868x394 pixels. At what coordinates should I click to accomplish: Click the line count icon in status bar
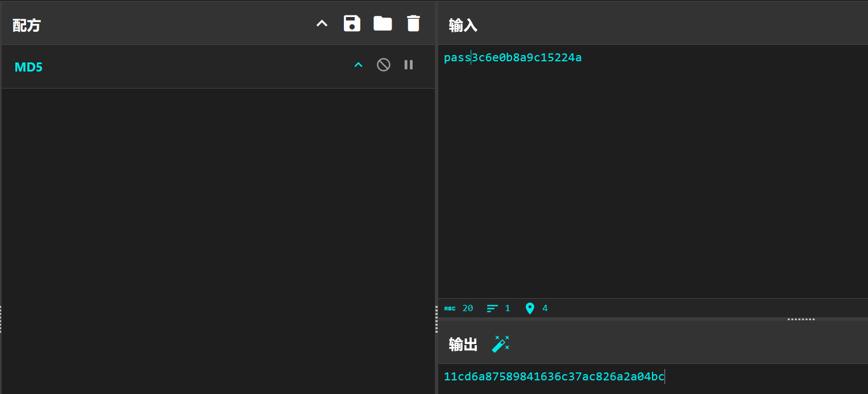tap(492, 308)
